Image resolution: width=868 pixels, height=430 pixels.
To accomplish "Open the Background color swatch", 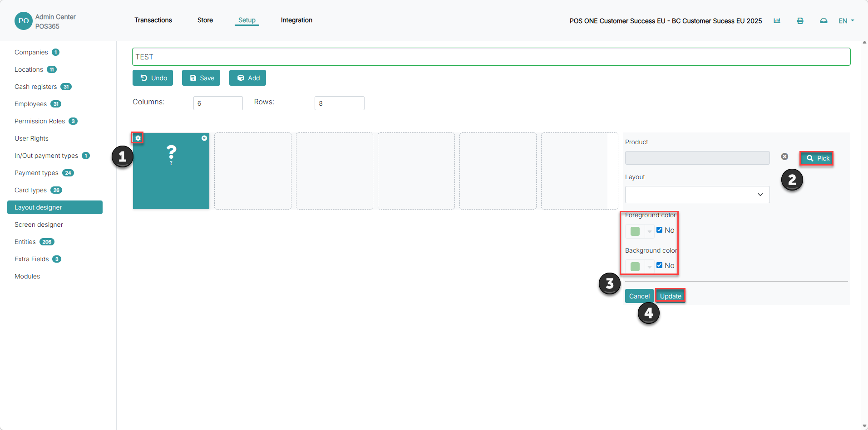I will (x=635, y=267).
